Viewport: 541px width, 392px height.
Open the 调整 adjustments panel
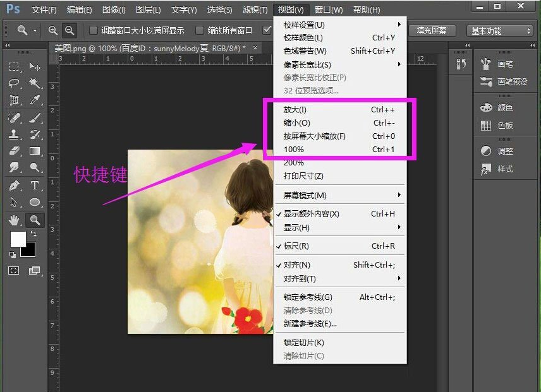point(497,151)
